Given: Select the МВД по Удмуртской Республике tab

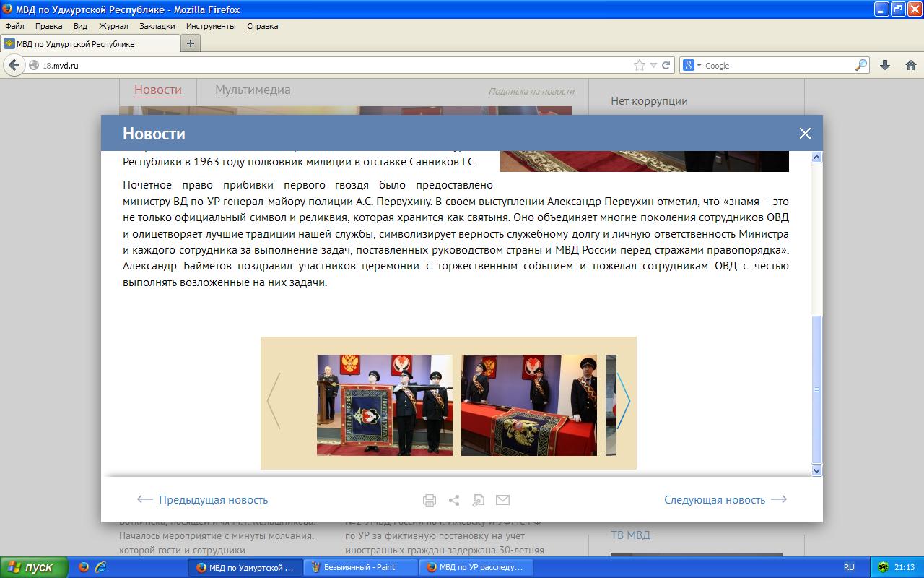Looking at the screenshot, I should tap(90, 43).
